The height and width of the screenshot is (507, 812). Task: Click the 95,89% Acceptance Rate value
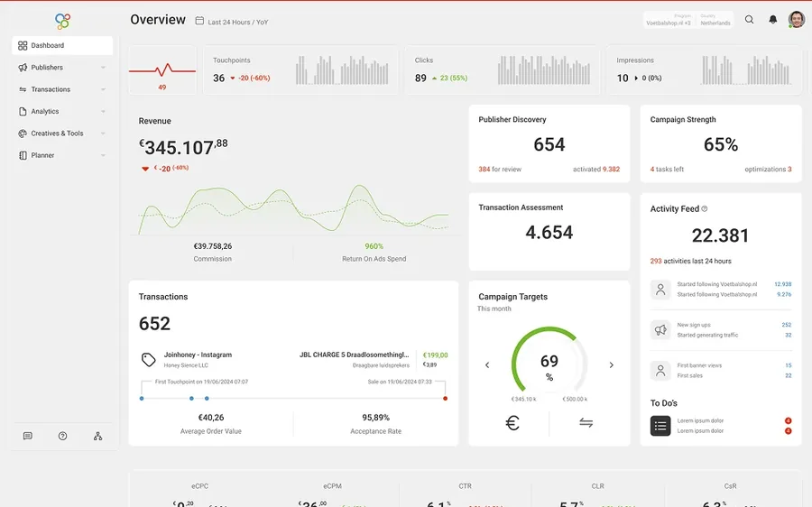(375, 418)
